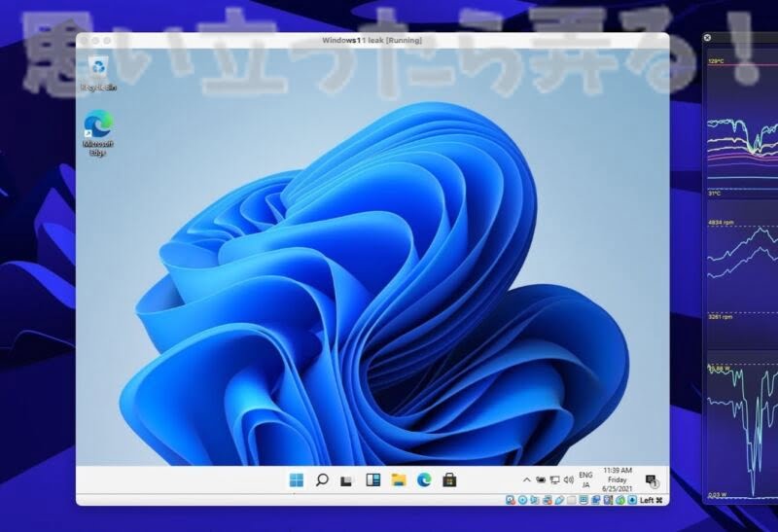Click VirtualBox USB devices indicator
Screen dimensions: 778x532
(x=560, y=500)
